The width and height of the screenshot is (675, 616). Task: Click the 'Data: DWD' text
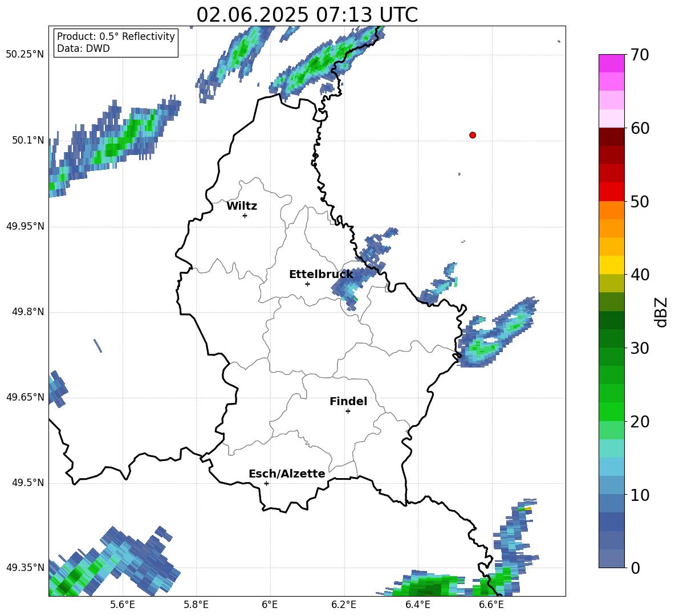83,48
